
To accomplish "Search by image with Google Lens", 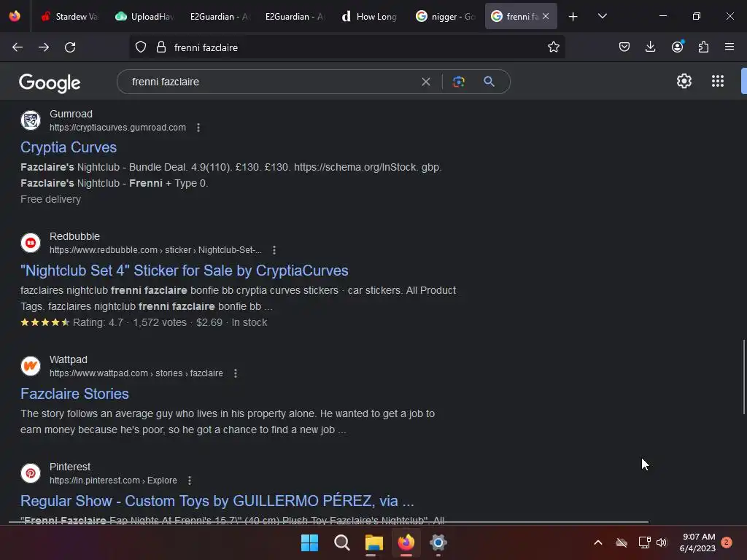I will point(459,82).
